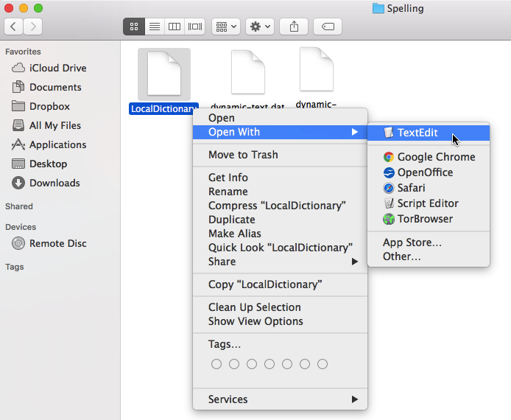Open the item arrangement dropdown
This screenshot has height=420, width=511.
226,27
